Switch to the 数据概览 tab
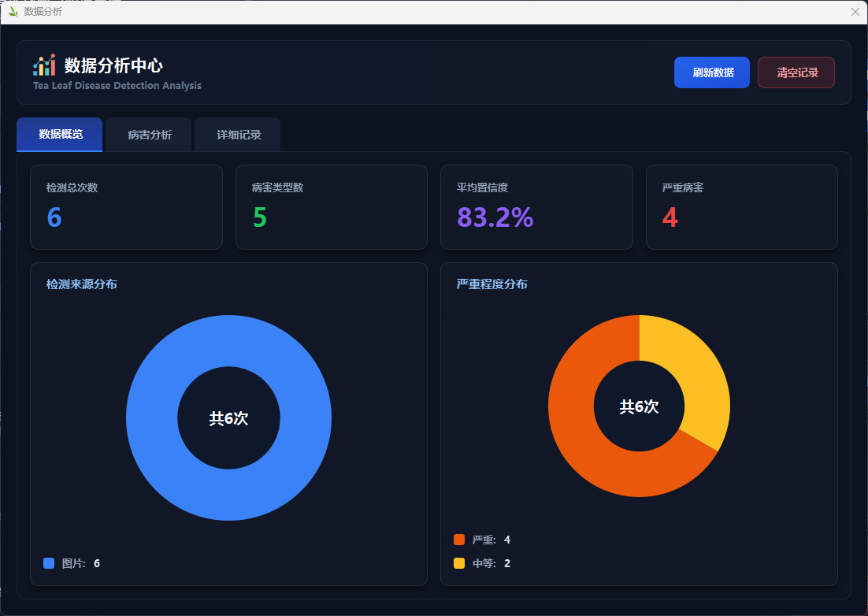This screenshot has width=868, height=616. pyautogui.click(x=60, y=135)
